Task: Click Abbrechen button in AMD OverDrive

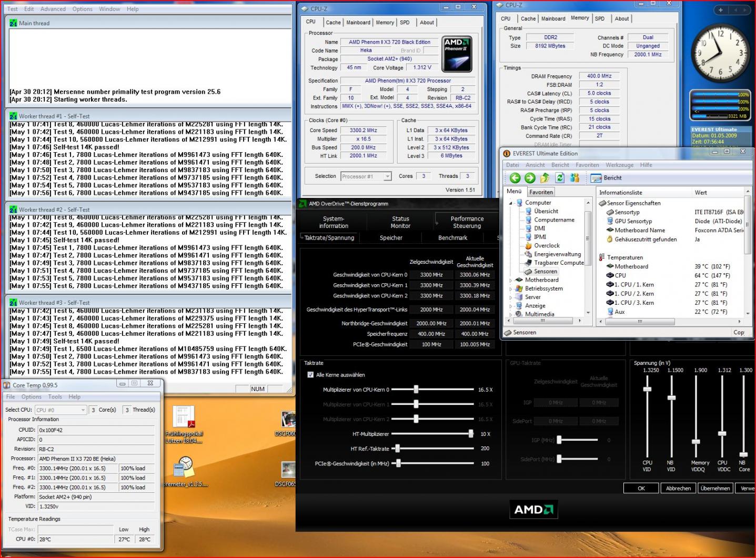Action: tap(678, 488)
